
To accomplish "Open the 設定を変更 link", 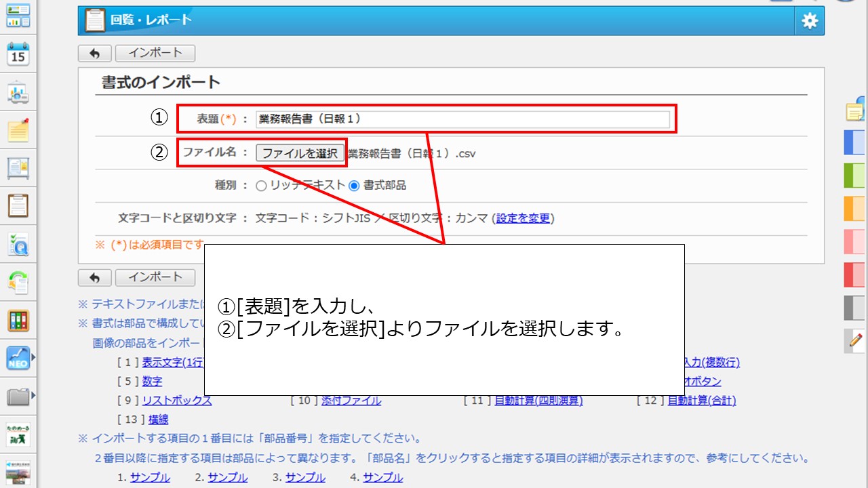I will [523, 218].
